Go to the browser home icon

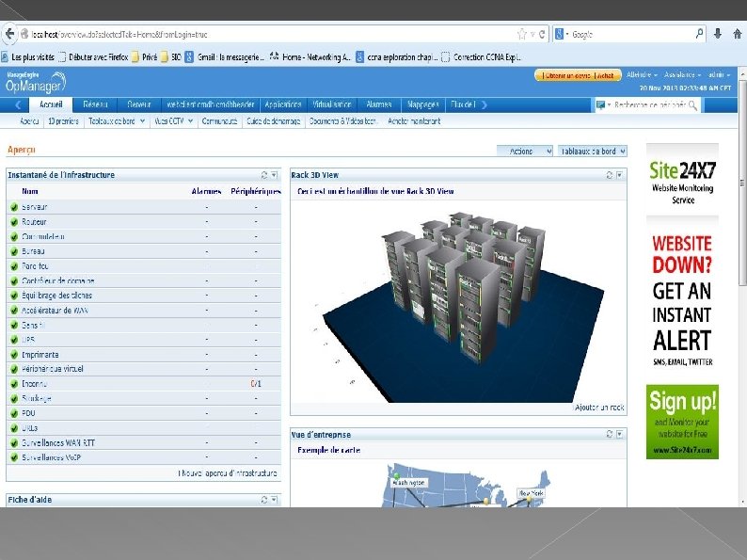(x=737, y=34)
